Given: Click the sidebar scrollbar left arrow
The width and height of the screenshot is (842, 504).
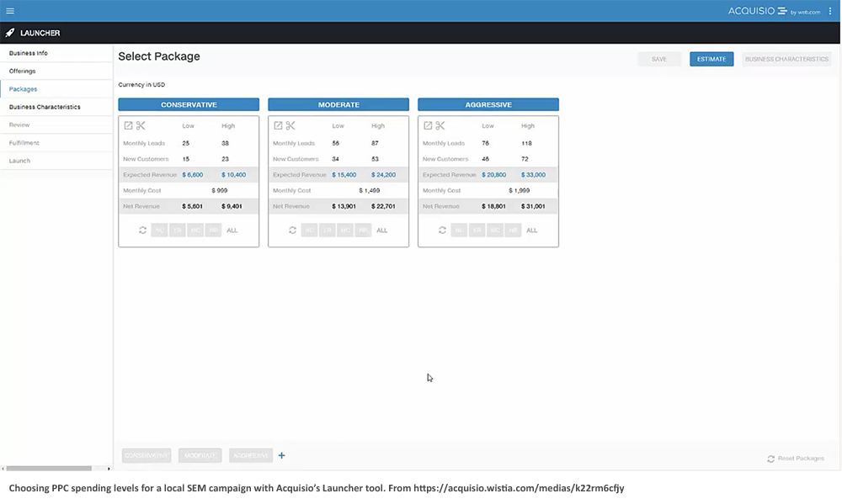Looking at the screenshot, I should (3, 469).
